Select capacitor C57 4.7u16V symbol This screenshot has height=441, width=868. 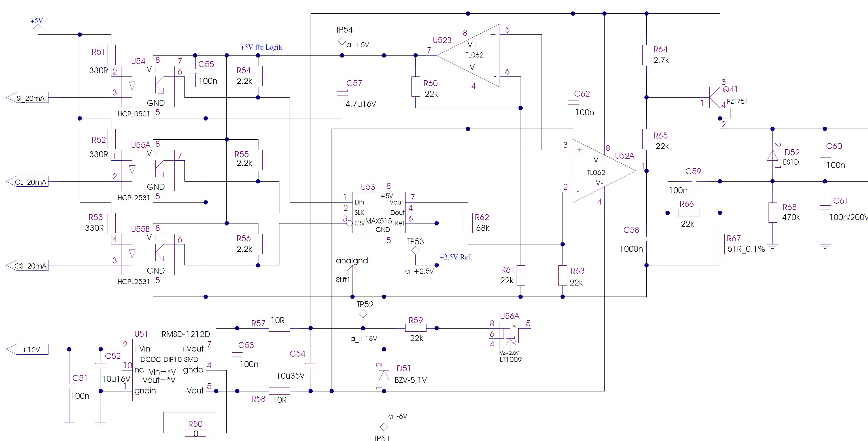point(342,92)
